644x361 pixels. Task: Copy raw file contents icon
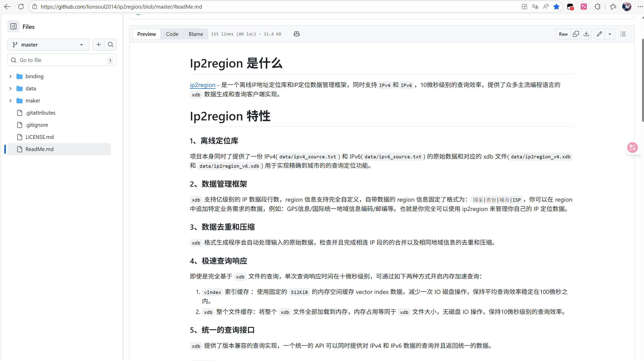(576, 34)
